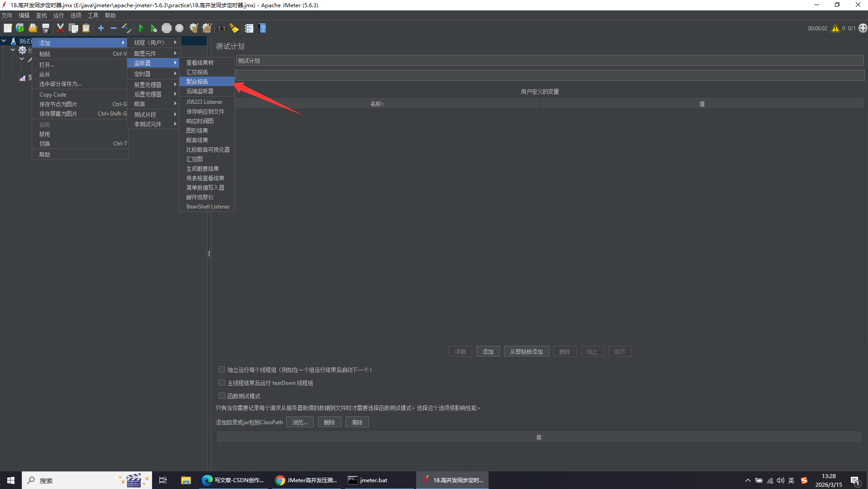Expand the 配置元件 submenu
Screen dimensions: 868x489
pos(154,53)
